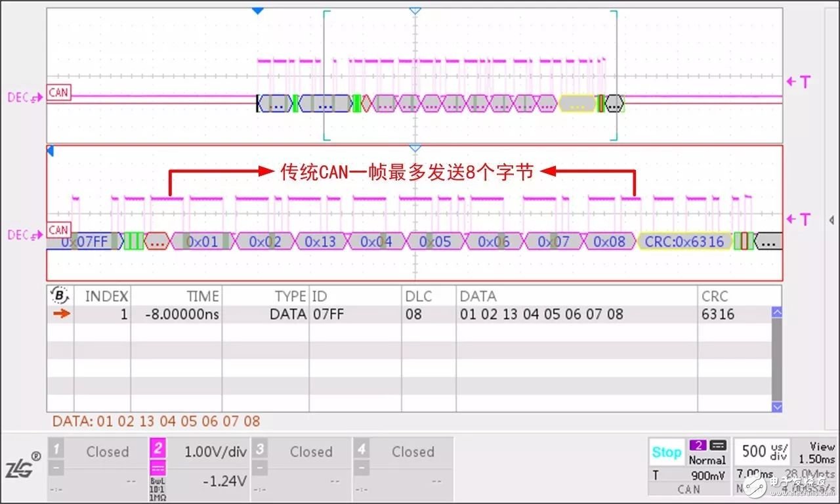Click the CAN decode label in zoom window
Viewport: 840px width, 504px height.
(x=58, y=230)
